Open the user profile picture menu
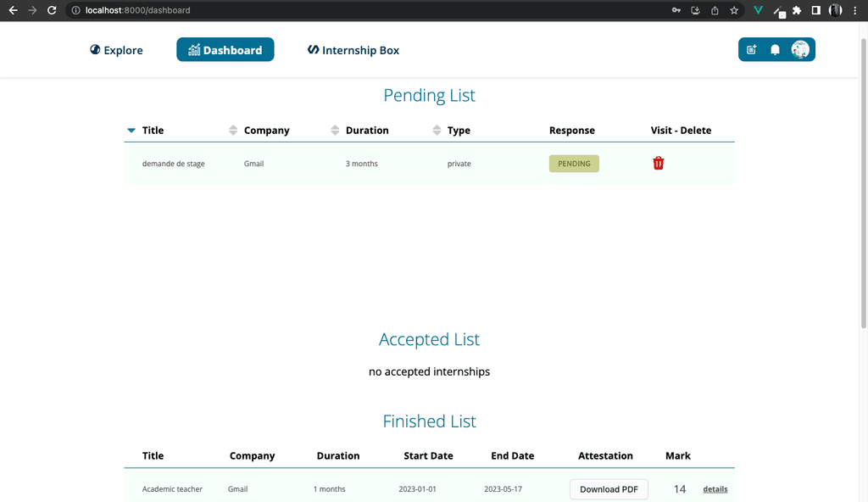The height and width of the screenshot is (502, 868). pos(800,49)
